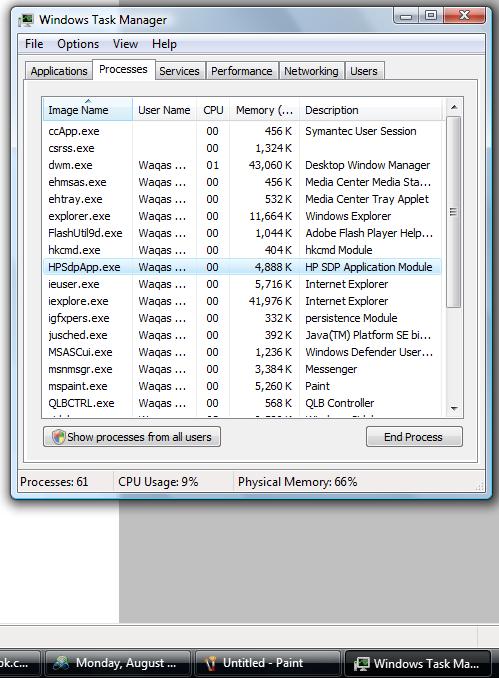Click the Task Manager icon on taskbar
This screenshot has height=678, width=499.
tap(361, 663)
